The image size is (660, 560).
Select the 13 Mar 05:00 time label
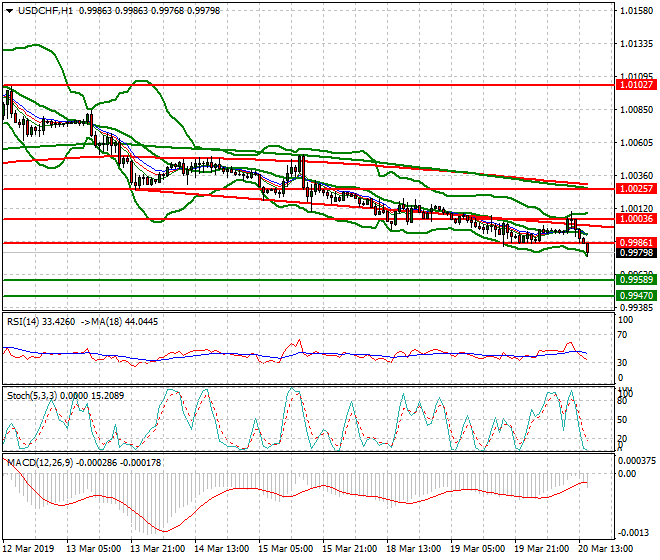tap(94, 549)
